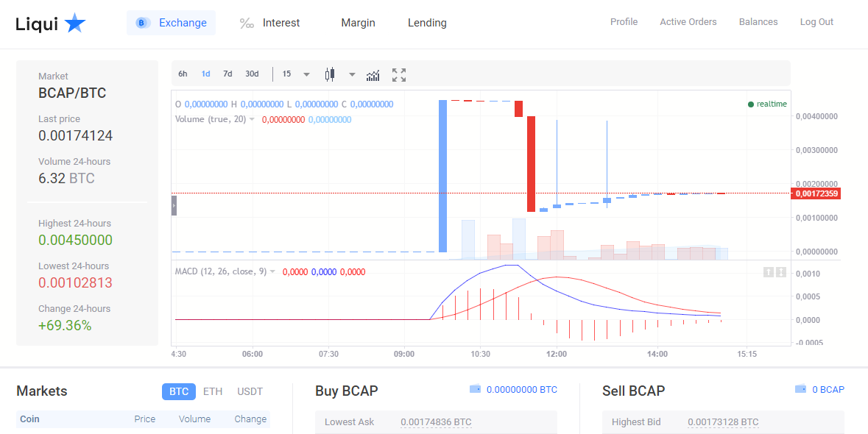This screenshot has width=868, height=434.
Task: Click the red current price label on axis
Action: coord(816,193)
